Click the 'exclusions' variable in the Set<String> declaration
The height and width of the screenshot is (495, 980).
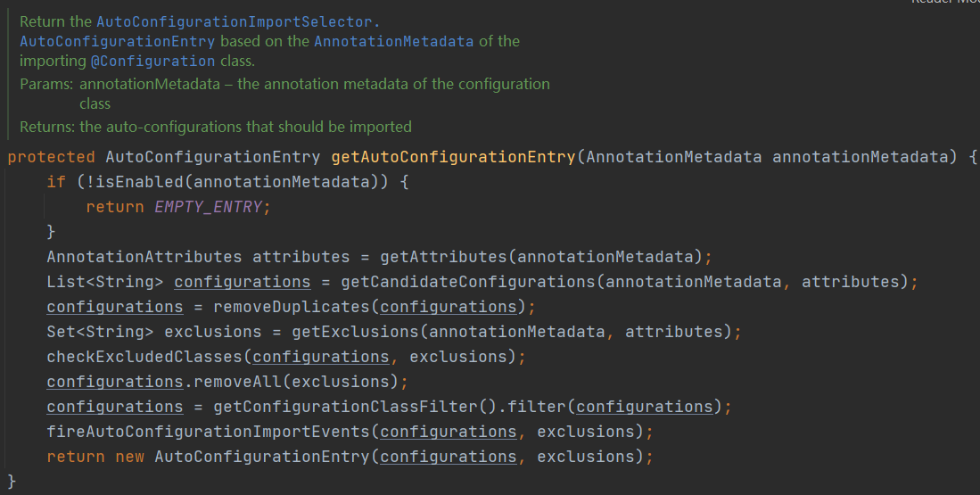point(212,332)
